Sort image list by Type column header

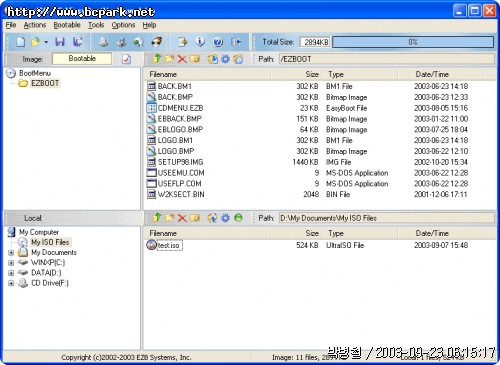[x=360, y=74]
